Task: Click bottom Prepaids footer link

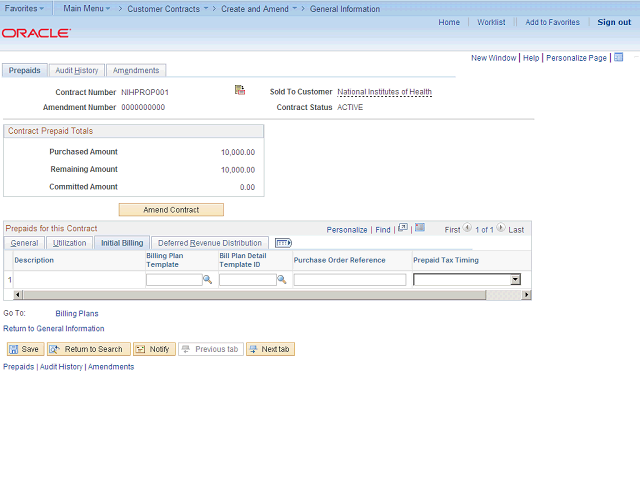Action: tap(18, 367)
